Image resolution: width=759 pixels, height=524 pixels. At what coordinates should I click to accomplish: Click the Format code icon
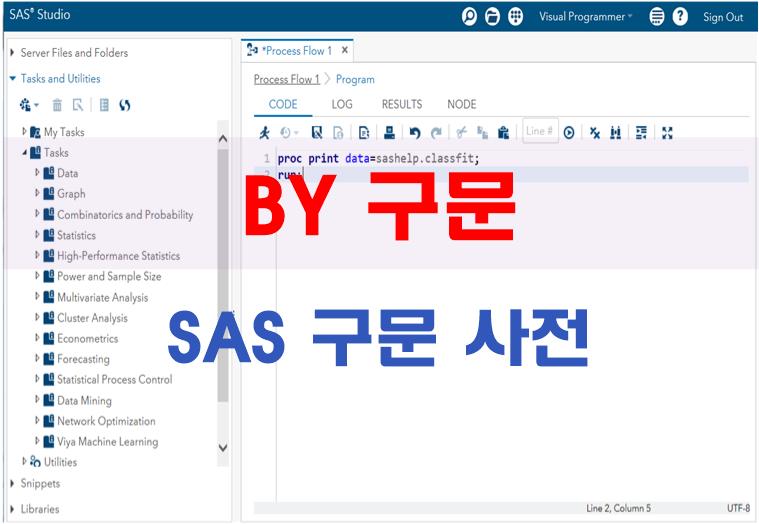click(x=641, y=132)
